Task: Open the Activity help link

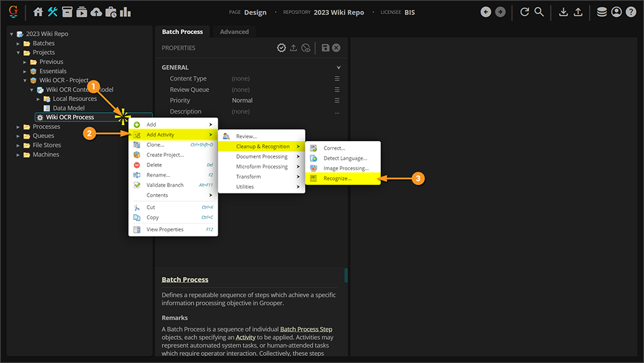Action: point(245,337)
